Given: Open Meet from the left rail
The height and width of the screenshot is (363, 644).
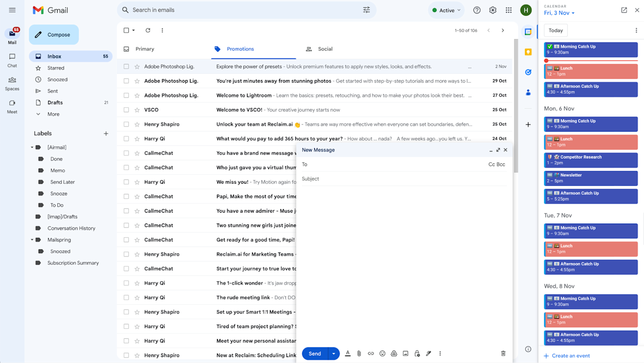Looking at the screenshot, I should click(12, 106).
